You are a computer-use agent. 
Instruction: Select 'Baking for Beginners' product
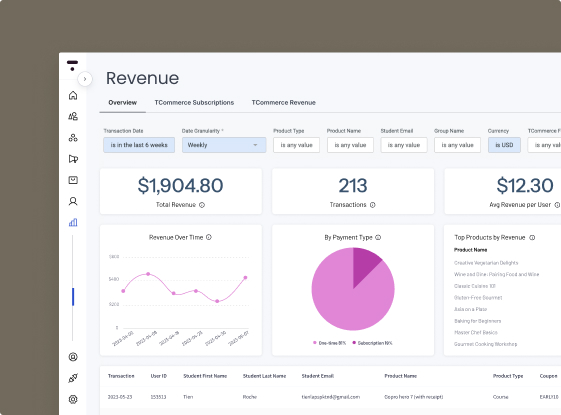pyautogui.click(x=477, y=321)
